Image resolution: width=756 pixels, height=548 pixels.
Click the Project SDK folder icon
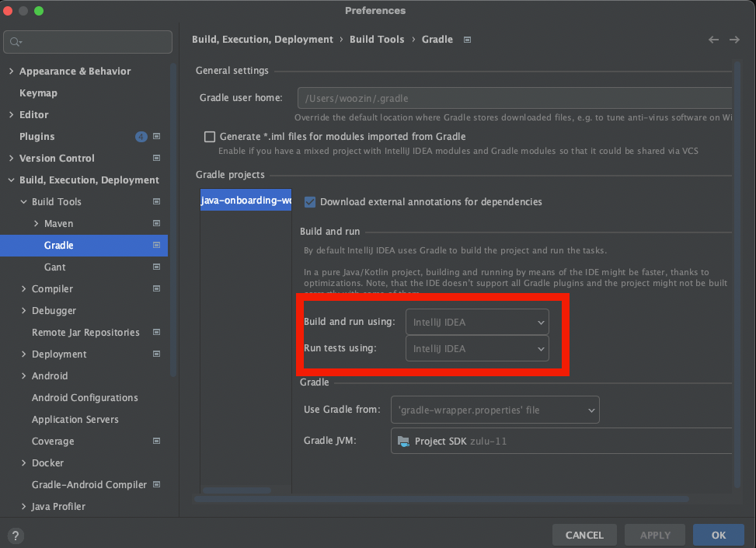[x=403, y=441]
